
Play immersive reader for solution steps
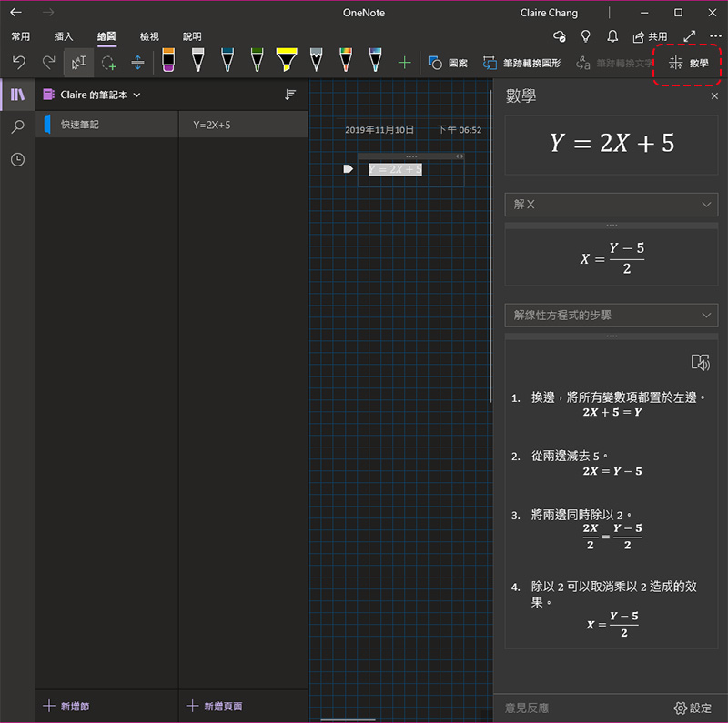coord(700,362)
